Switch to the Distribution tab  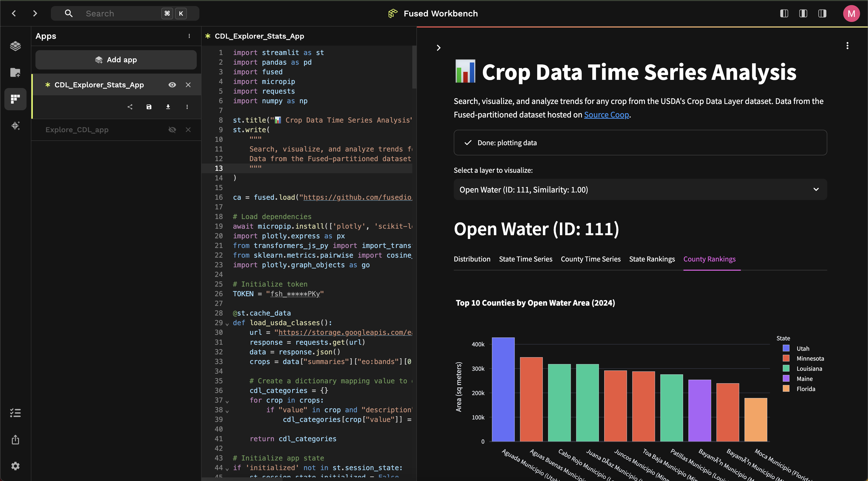click(472, 259)
